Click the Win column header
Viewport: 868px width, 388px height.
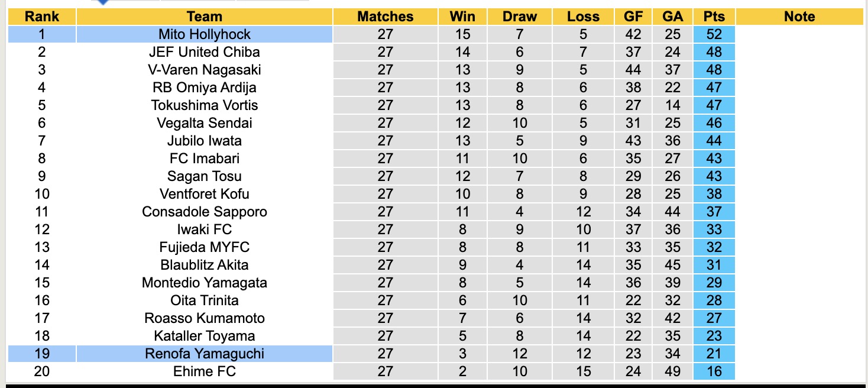pyautogui.click(x=462, y=17)
